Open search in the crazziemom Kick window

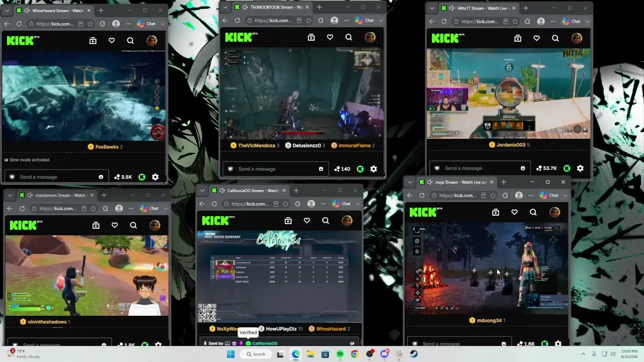[x=133, y=225]
